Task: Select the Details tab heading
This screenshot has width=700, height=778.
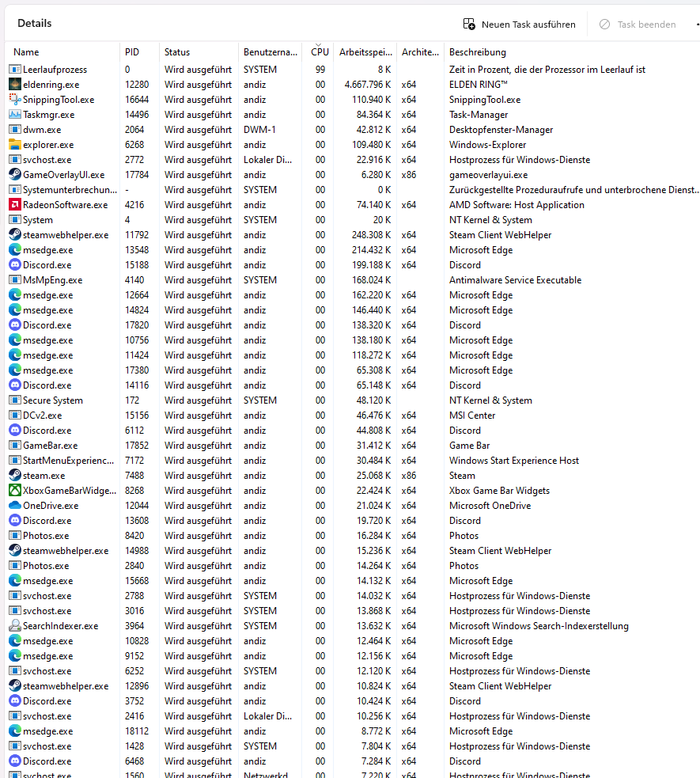Action: click(x=34, y=23)
